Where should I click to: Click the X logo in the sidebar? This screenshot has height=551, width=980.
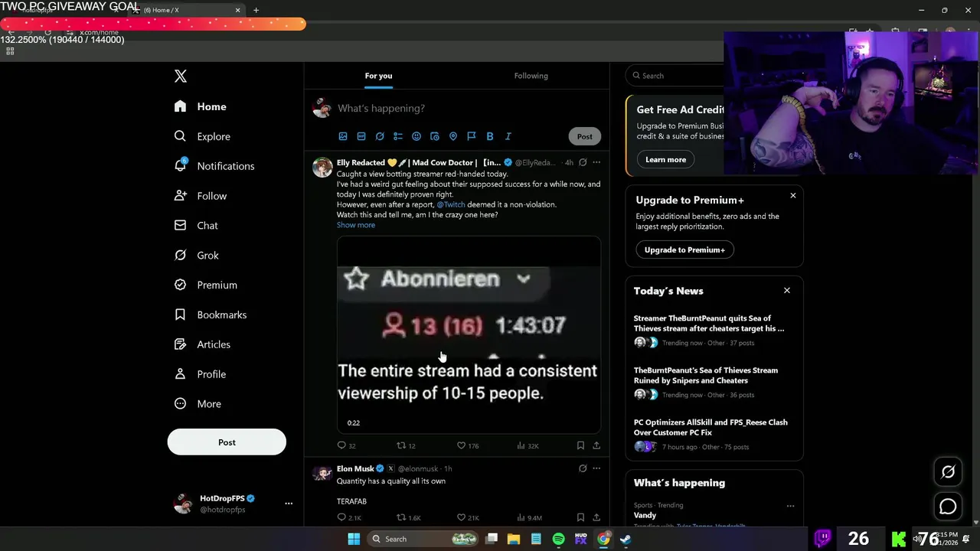[x=181, y=76]
